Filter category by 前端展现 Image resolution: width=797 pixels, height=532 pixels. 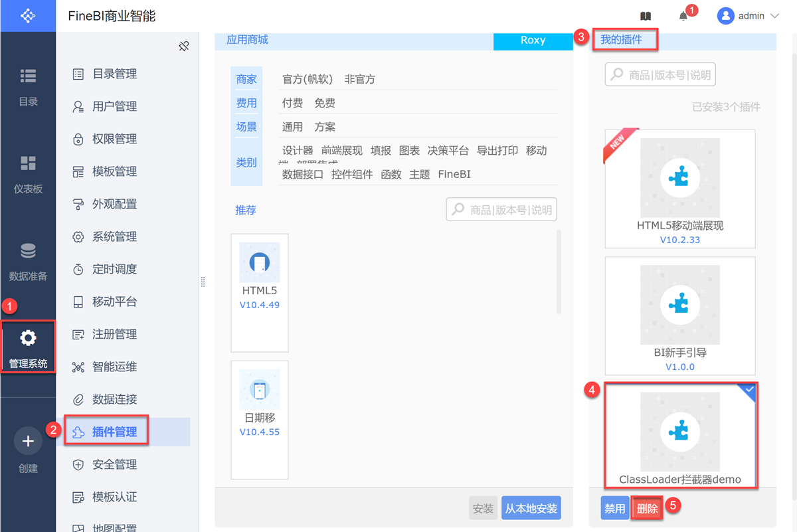(x=342, y=151)
